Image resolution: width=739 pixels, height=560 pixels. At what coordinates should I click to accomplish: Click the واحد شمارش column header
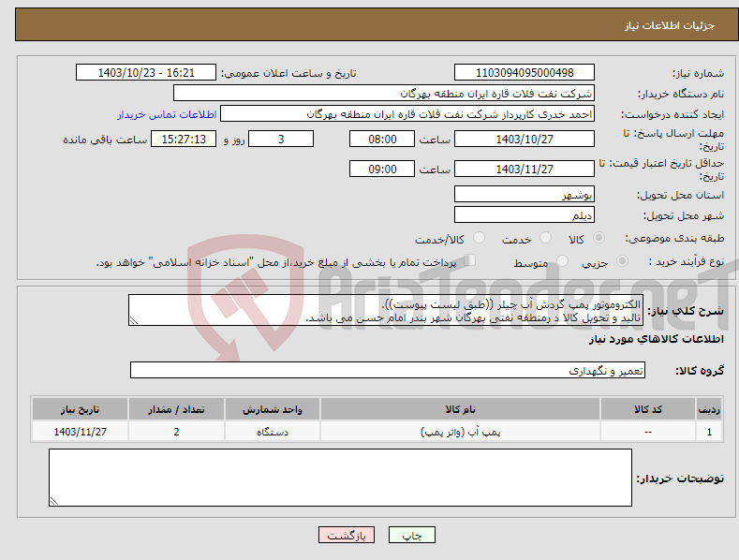[273, 409]
